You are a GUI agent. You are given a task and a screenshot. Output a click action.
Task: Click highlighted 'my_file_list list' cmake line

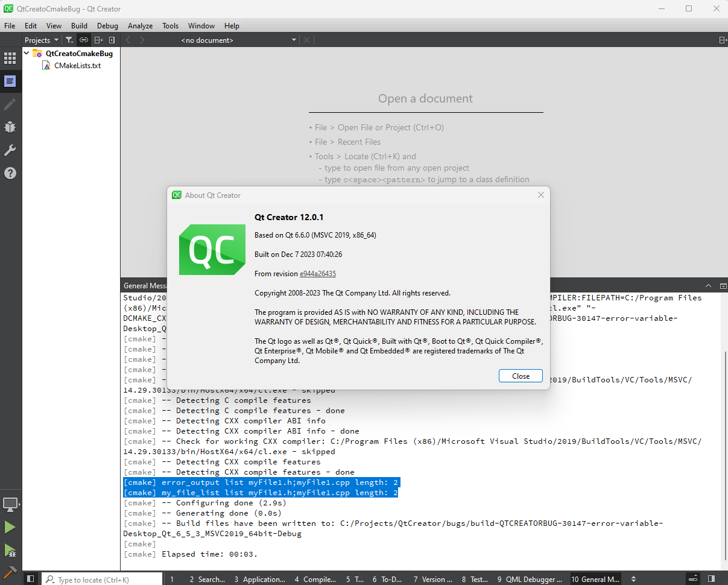coord(261,493)
